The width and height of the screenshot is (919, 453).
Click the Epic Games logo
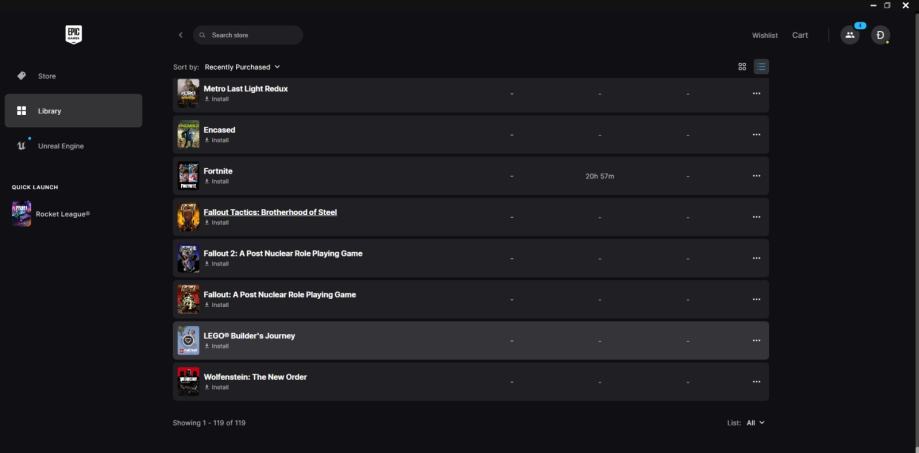[x=73, y=34]
